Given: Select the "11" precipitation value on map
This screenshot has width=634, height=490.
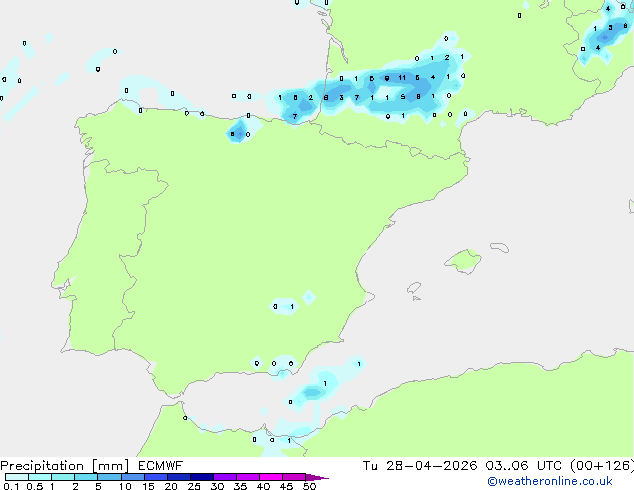Looking at the screenshot, I should pyautogui.click(x=402, y=77).
